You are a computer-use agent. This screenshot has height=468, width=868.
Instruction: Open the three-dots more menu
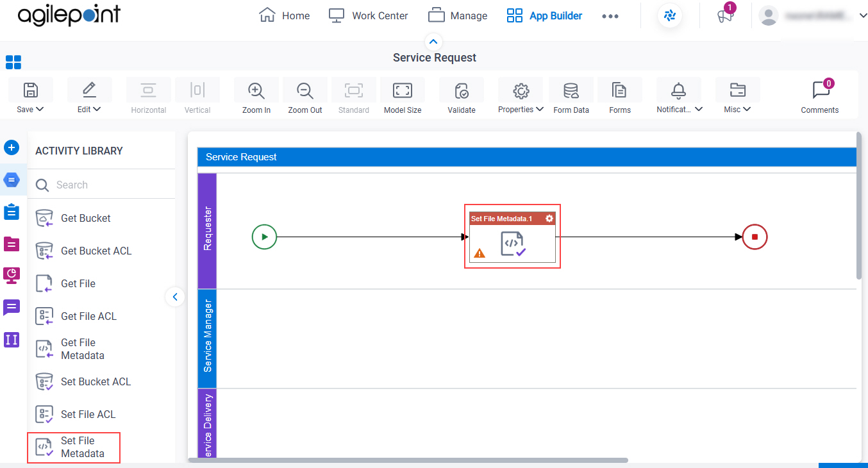(x=610, y=17)
